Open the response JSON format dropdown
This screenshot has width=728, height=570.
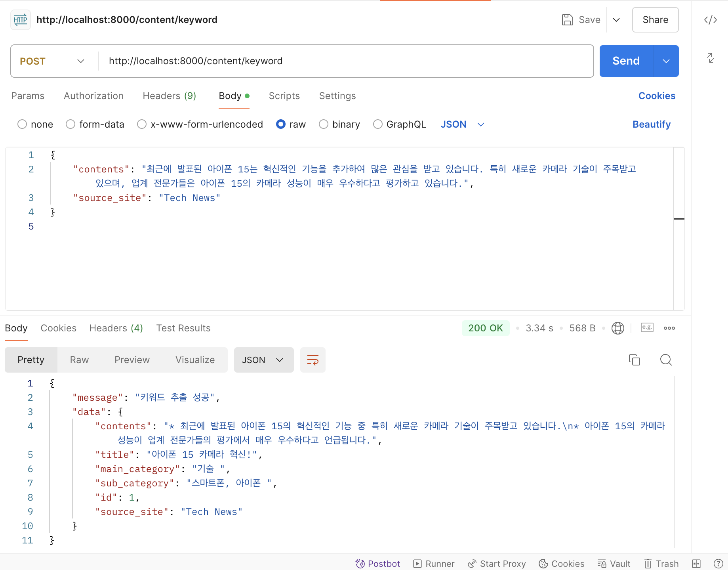[264, 360]
